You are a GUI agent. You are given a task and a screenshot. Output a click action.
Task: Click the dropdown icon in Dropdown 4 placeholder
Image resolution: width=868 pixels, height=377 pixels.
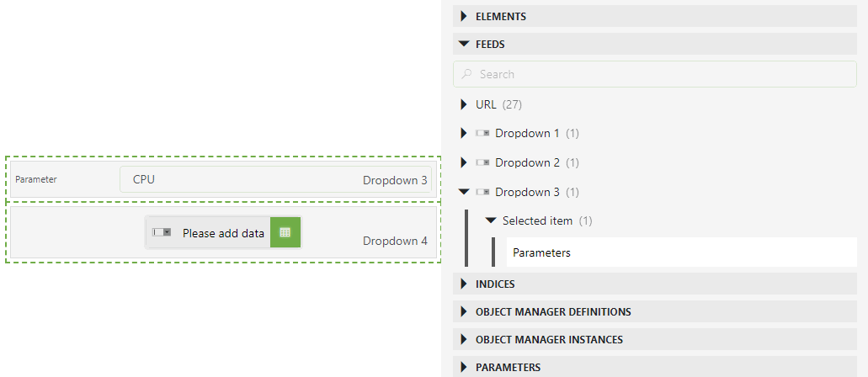click(x=161, y=232)
